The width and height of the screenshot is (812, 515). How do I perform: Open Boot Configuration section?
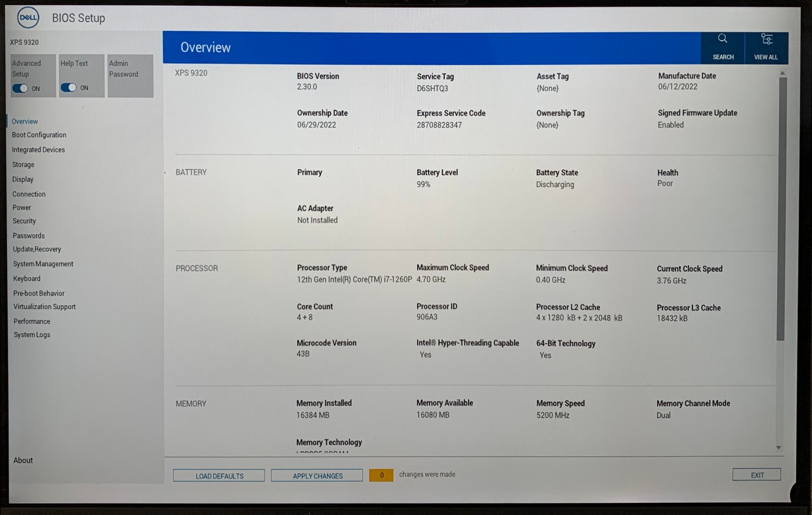(x=39, y=135)
